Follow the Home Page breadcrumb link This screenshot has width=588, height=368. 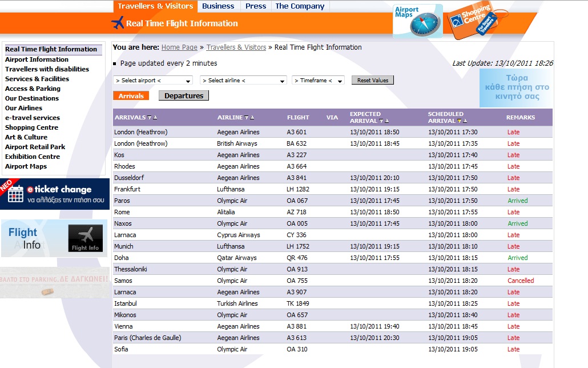(x=179, y=47)
